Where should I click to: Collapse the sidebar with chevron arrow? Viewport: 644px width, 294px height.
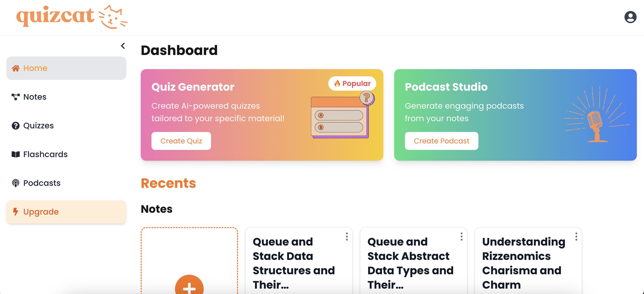(x=123, y=46)
